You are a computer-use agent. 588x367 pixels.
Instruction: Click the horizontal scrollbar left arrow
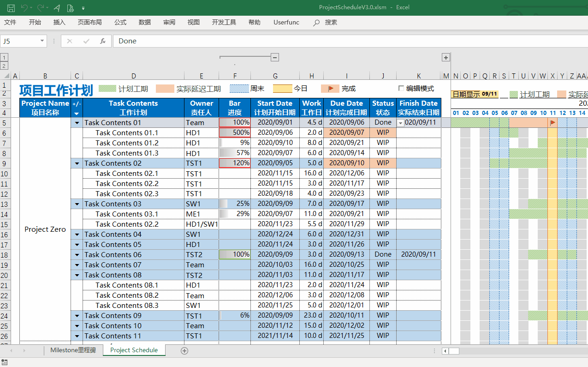[445, 351]
